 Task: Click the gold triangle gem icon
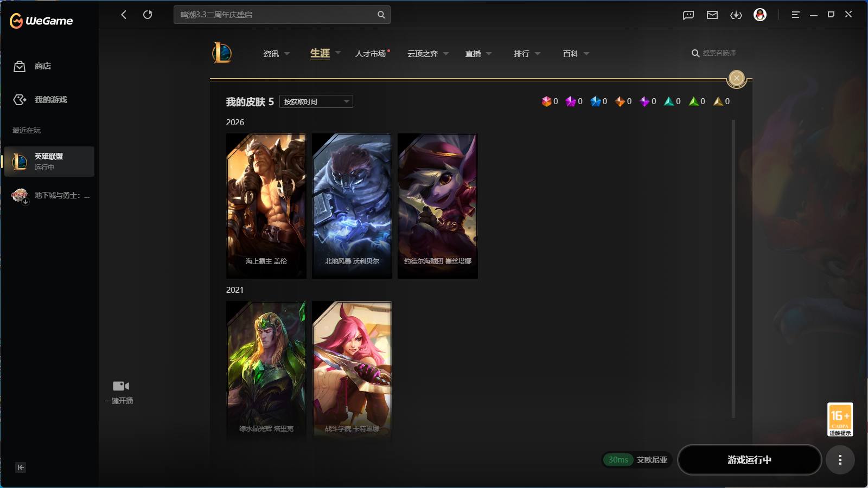point(718,101)
